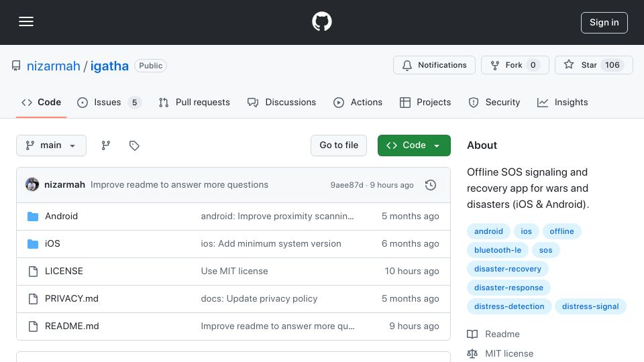This screenshot has width=644, height=362.
Task: Open the Projects tab
Action: tap(425, 102)
